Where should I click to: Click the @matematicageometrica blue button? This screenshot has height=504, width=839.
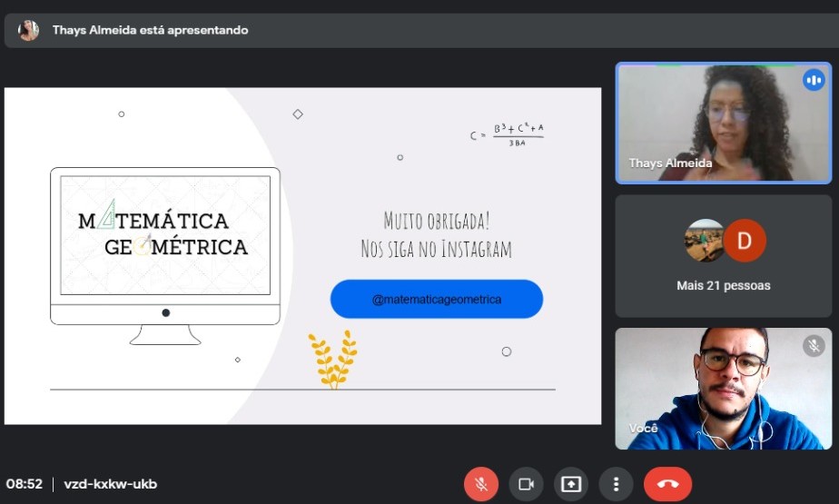click(x=437, y=299)
